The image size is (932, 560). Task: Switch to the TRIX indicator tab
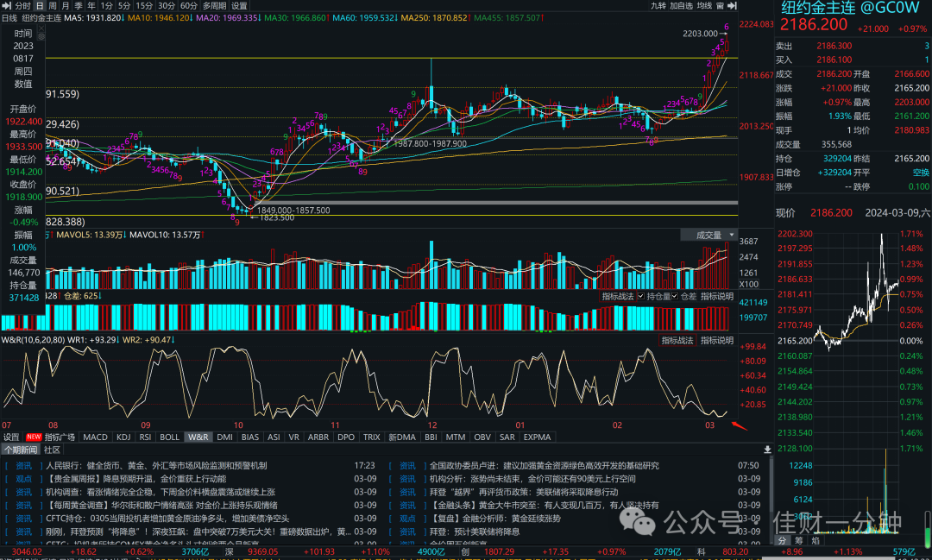(371, 437)
